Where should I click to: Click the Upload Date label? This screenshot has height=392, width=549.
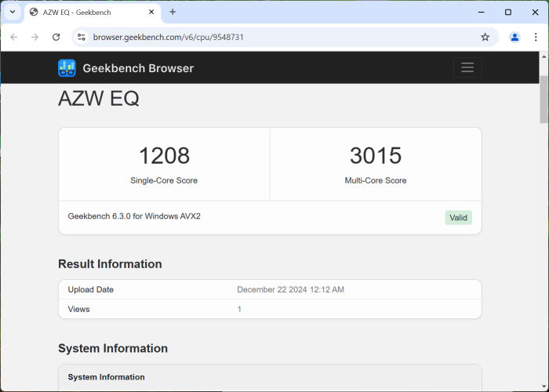pyautogui.click(x=91, y=290)
